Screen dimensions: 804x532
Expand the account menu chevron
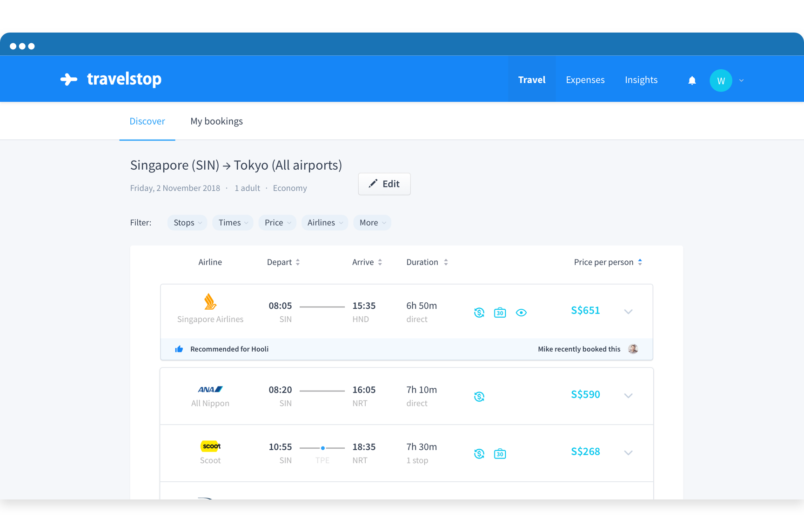(742, 80)
